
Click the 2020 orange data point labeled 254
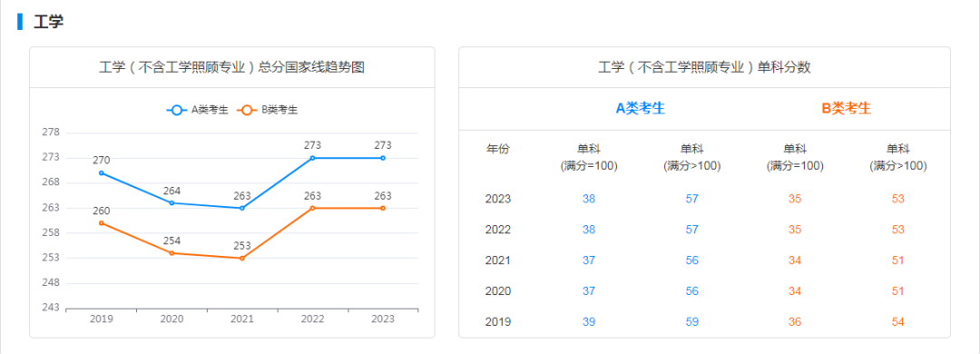tap(171, 252)
